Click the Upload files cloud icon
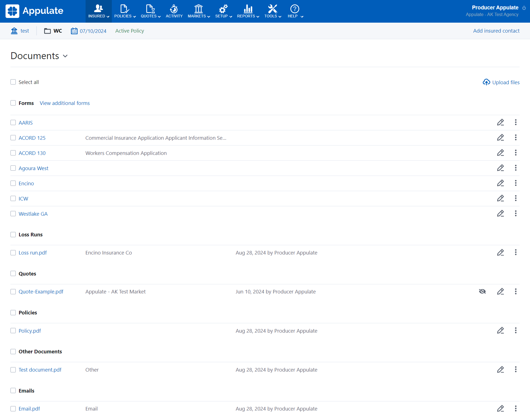Image resolution: width=530 pixels, height=420 pixels. [486, 82]
